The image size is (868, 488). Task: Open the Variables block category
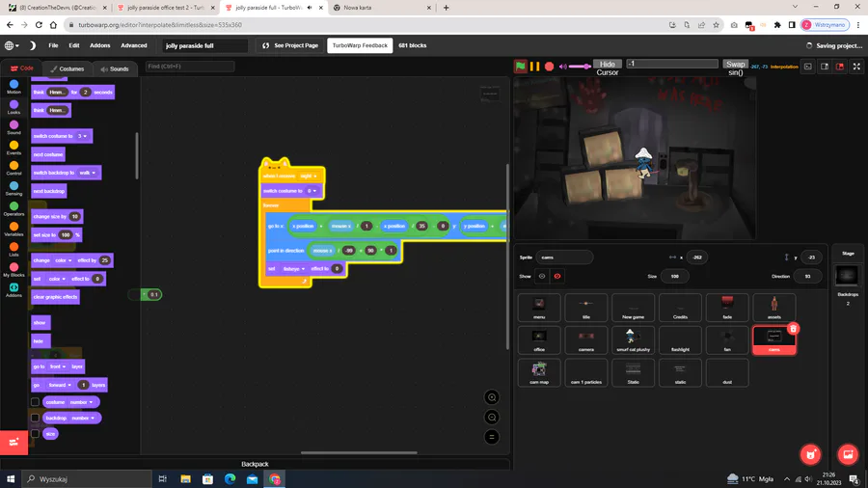coord(14,230)
